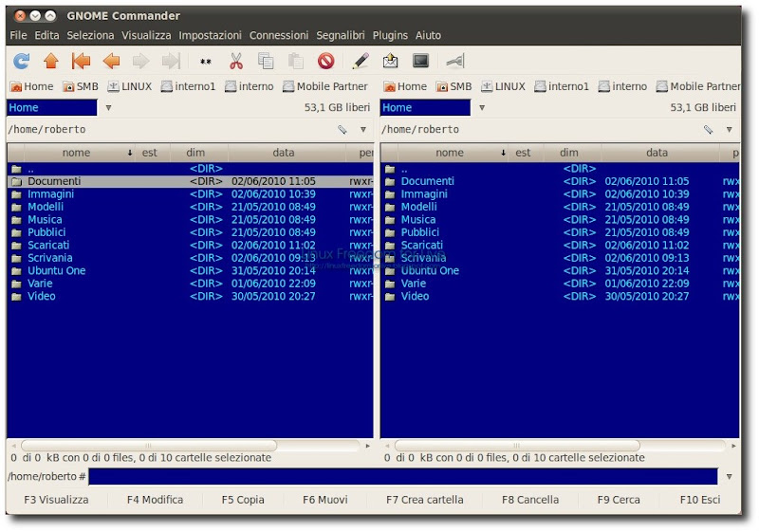This screenshot has height=532, width=759.
Task: Click the Copy toolbar icon
Action: click(266, 61)
